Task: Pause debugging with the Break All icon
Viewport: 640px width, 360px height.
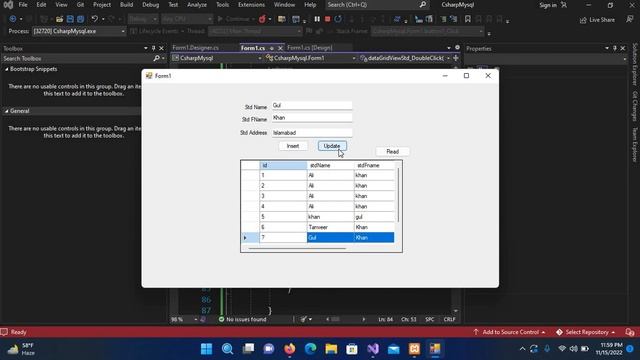Action: (317, 19)
